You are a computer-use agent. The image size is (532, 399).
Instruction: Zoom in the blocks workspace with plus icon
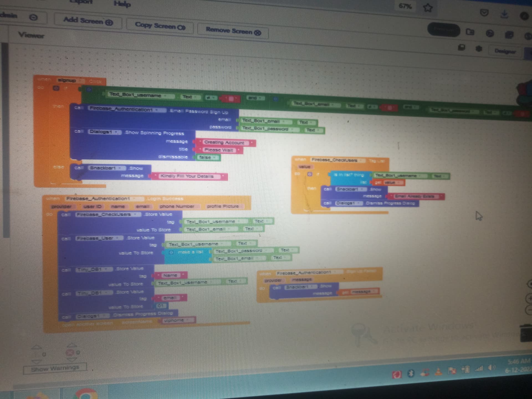(x=529, y=298)
